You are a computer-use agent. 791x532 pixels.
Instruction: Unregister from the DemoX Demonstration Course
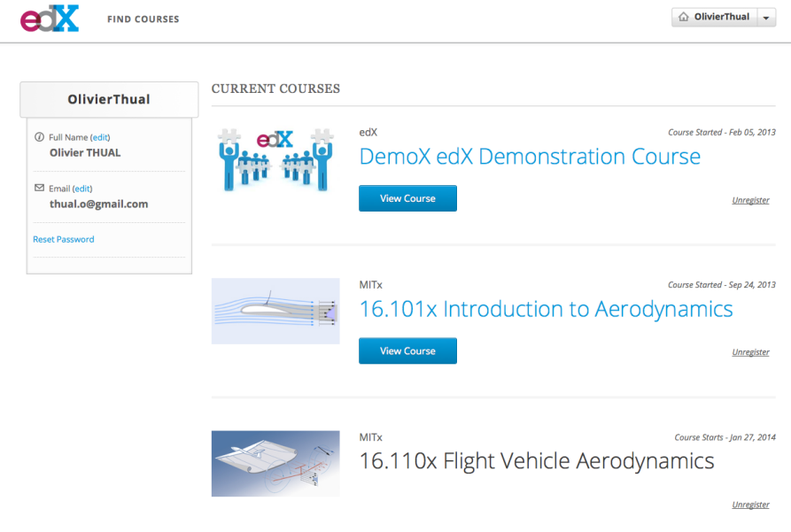[x=750, y=200]
